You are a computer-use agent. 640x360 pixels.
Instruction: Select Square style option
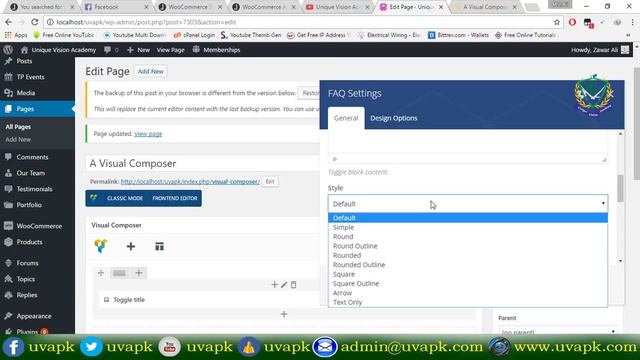[x=468, y=274]
